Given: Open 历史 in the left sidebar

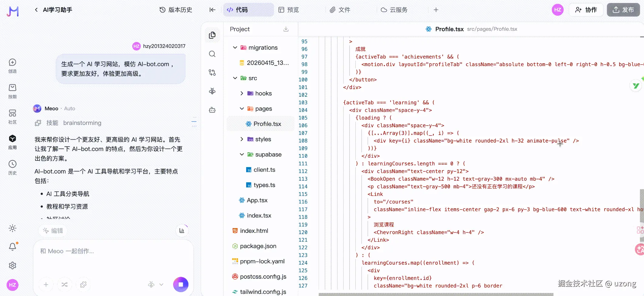Looking at the screenshot, I should 12,168.
